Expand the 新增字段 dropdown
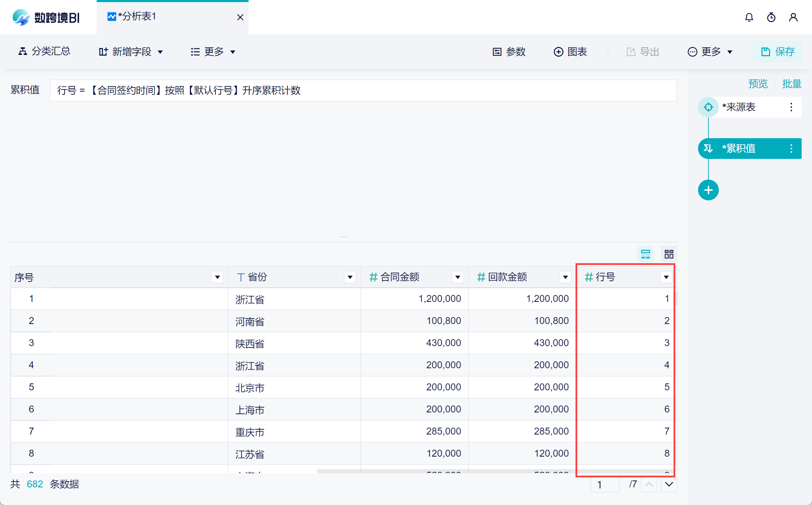Viewport: 812px width, 505px height. [x=131, y=52]
